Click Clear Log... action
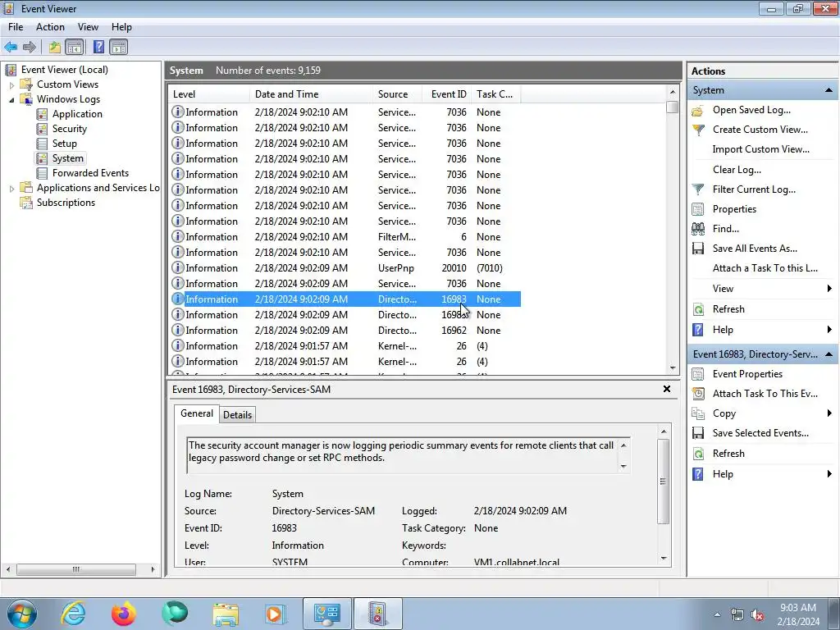 pyautogui.click(x=737, y=170)
